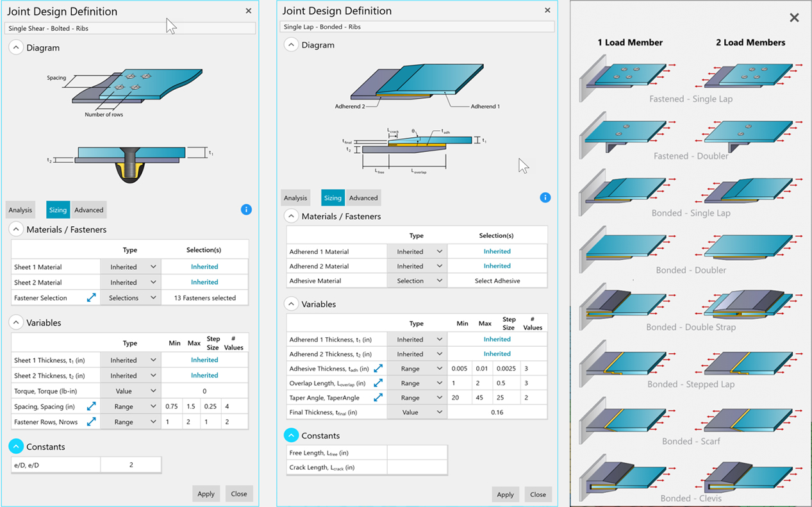
Task: Collapse the Diagram section in bonded panel
Action: point(291,45)
